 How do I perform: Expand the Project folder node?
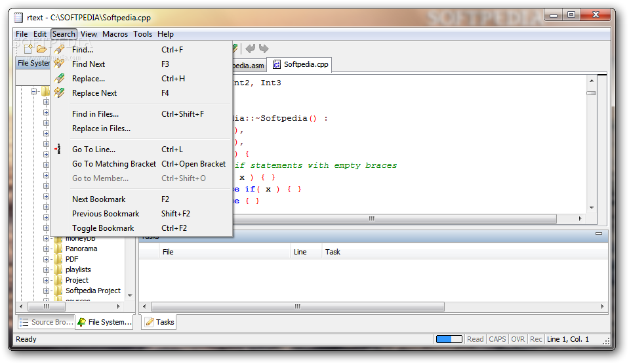[46, 280]
